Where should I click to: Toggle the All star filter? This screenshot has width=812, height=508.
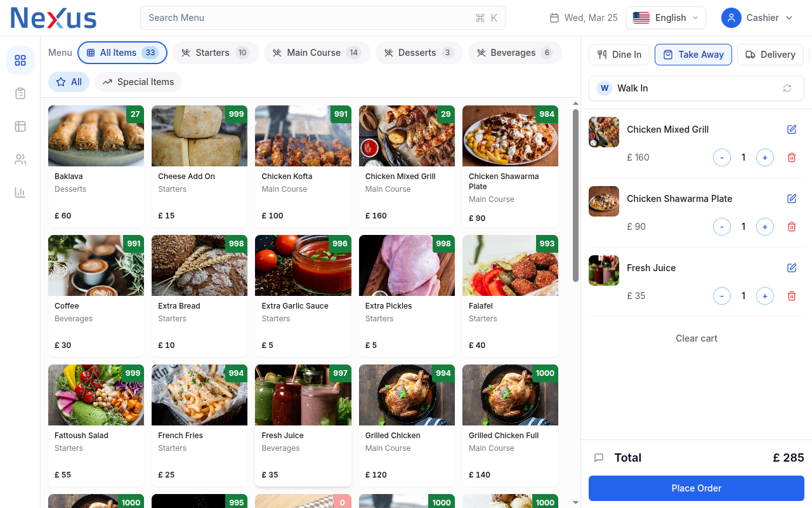pyautogui.click(x=69, y=82)
